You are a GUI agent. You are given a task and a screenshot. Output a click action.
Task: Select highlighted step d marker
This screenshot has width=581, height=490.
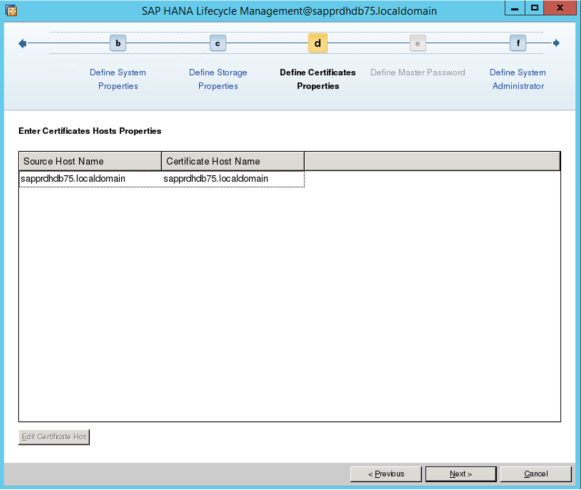pyautogui.click(x=318, y=43)
